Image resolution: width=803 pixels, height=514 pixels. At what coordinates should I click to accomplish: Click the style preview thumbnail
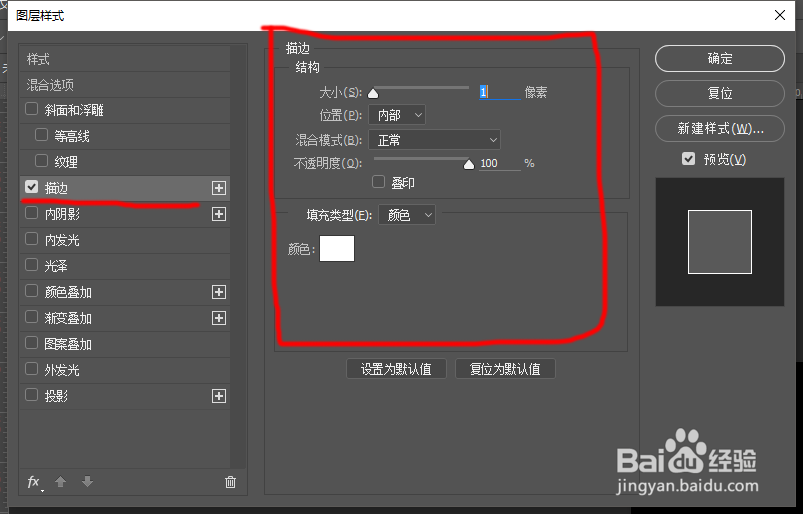coord(720,242)
